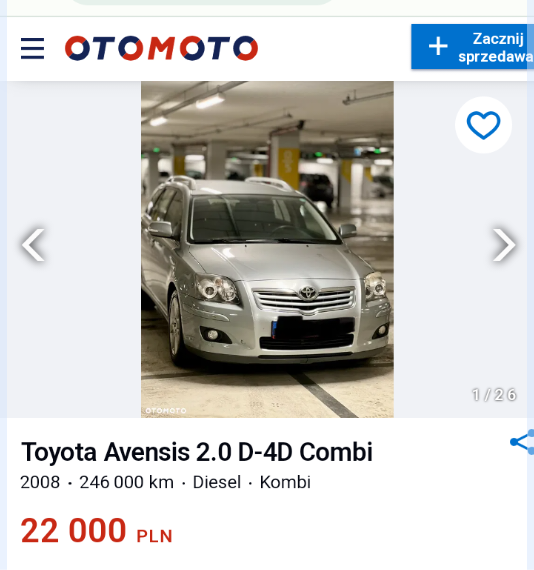Click the 2008 production year text
The height and width of the screenshot is (570, 534).
pyautogui.click(x=40, y=482)
